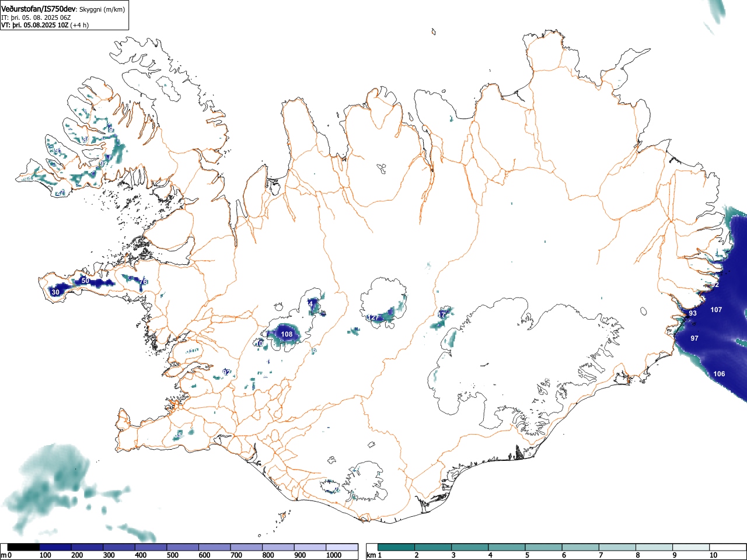
Task: Click the (+4 h) forecast offset text
Action: click(x=79, y=25)
